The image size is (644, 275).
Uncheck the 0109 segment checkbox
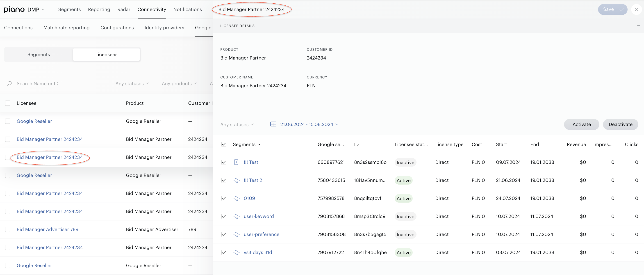point(224,198)
